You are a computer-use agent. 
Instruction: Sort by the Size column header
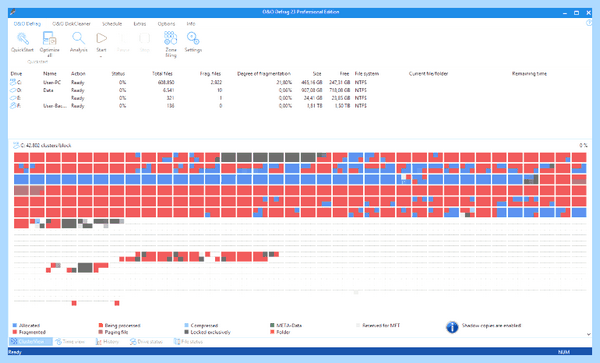[317, 73]
